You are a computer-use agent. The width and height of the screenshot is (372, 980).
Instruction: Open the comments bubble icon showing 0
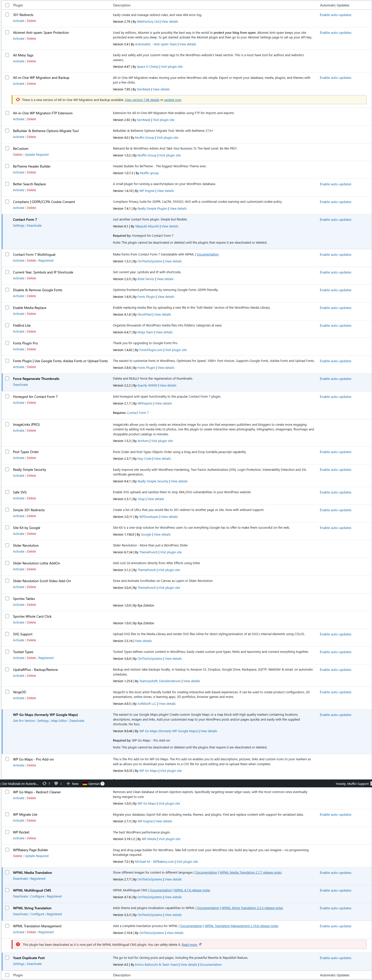58,783
